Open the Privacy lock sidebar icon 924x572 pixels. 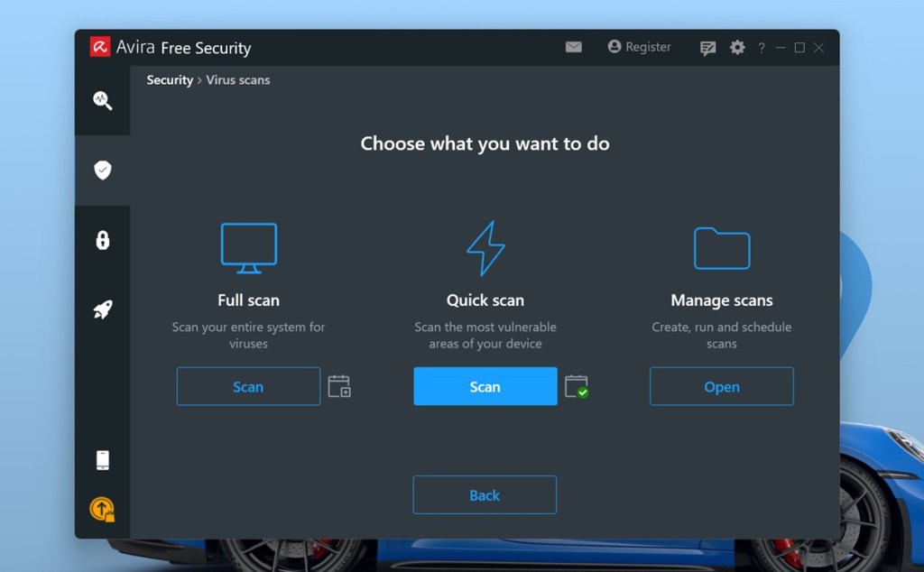pyautogui.click(x=103, y=240)
